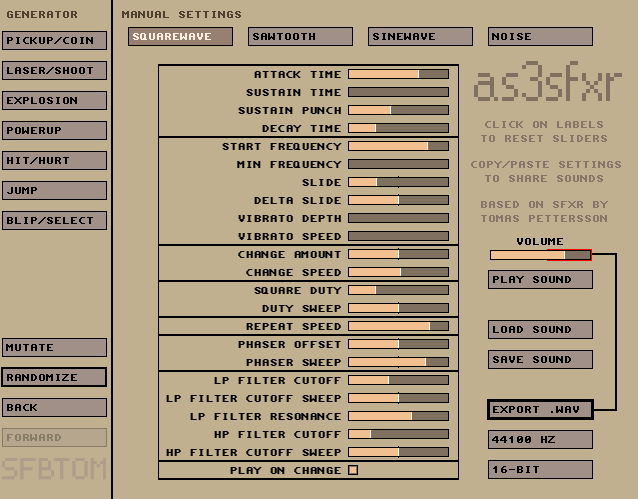
Task: Adjust the Repeat Speed slider
Action: point(399,326)
